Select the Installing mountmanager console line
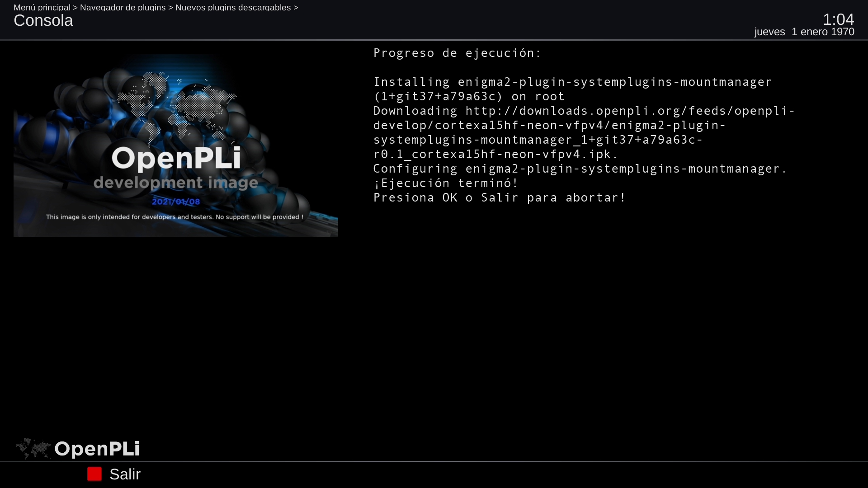This screenshot has width=868, height=488. (x=572, y=82)
